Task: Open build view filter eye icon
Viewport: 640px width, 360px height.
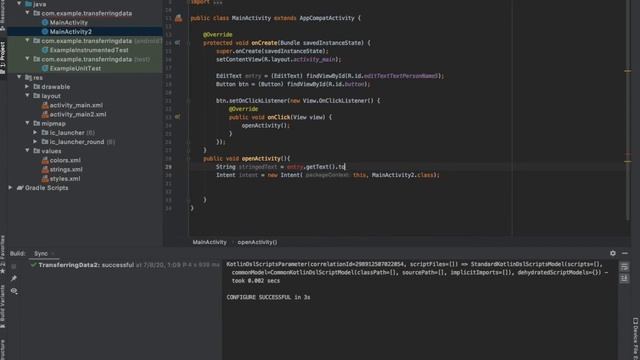Action: tap(14, 291)
